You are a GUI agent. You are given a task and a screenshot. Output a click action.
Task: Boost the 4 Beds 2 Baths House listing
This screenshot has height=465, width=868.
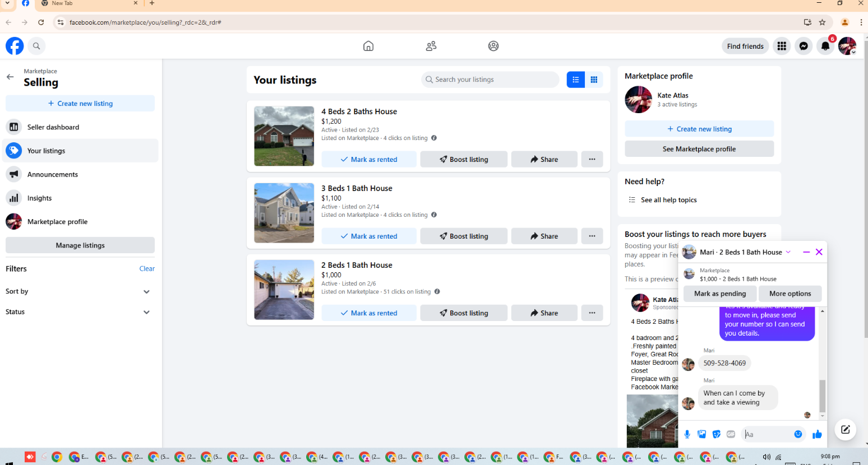(x=464, y=159)
